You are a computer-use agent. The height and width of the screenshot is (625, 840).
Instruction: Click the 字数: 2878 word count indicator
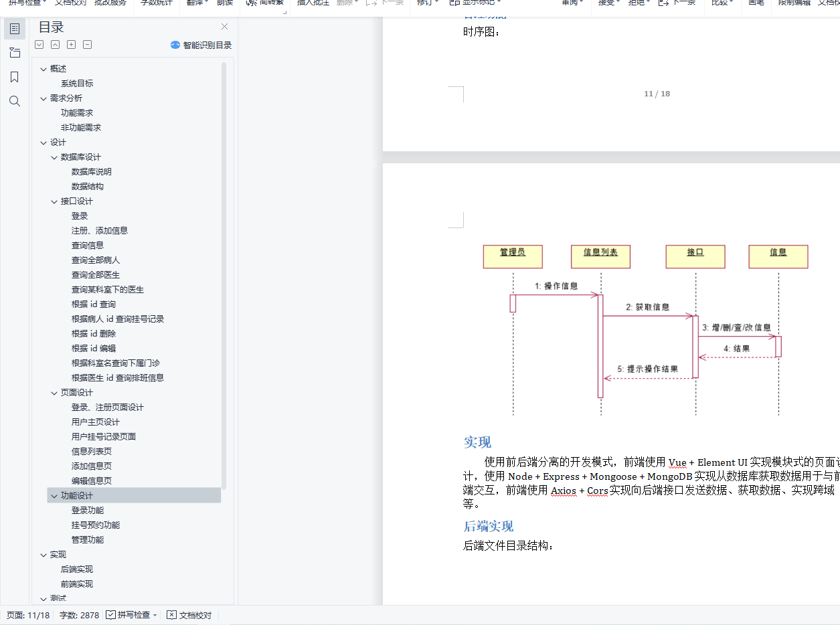point(79,615)
